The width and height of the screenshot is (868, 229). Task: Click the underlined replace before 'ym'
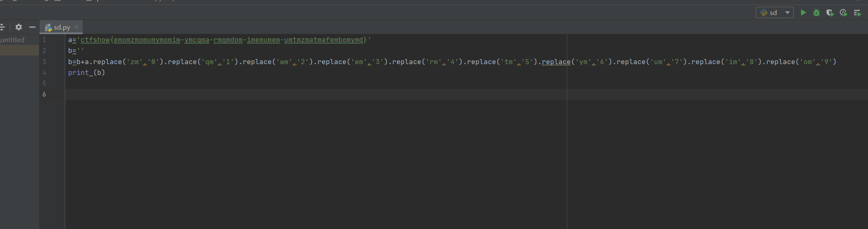(x=556, y=62)
